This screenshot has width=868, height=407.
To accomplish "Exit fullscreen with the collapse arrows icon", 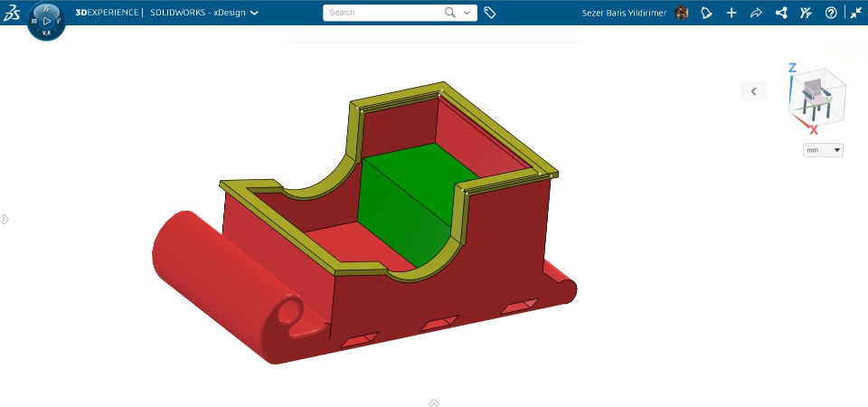I will coord(856,13).
